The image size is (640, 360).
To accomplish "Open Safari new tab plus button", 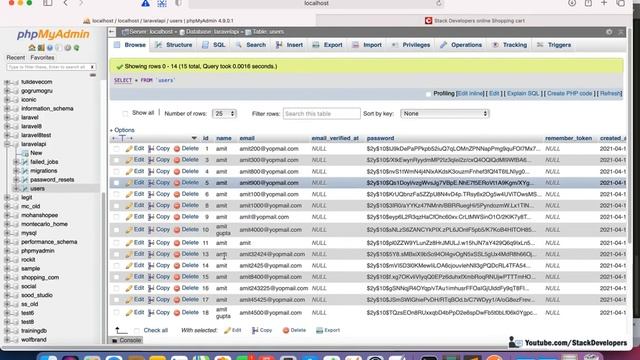I will tap(604, 3).
